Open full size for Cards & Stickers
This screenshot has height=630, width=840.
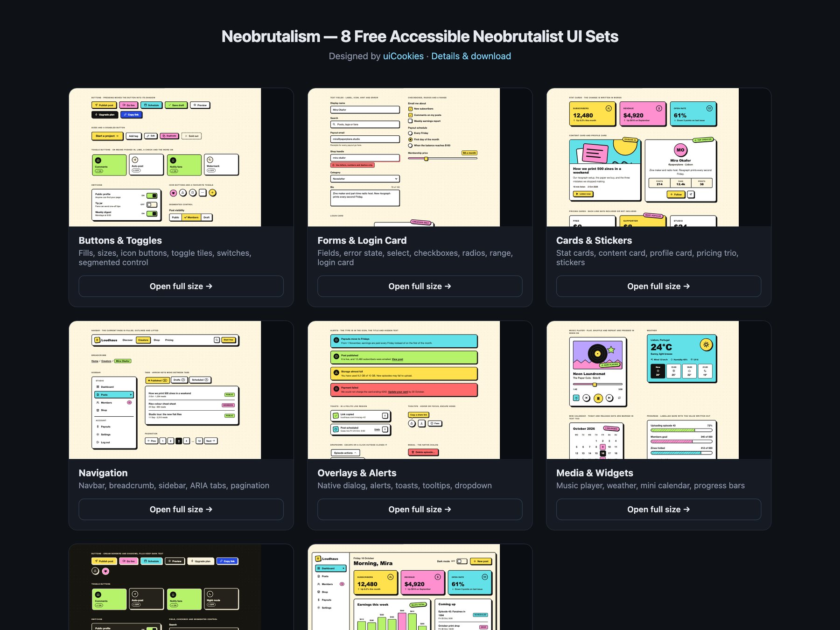(658, 286)
